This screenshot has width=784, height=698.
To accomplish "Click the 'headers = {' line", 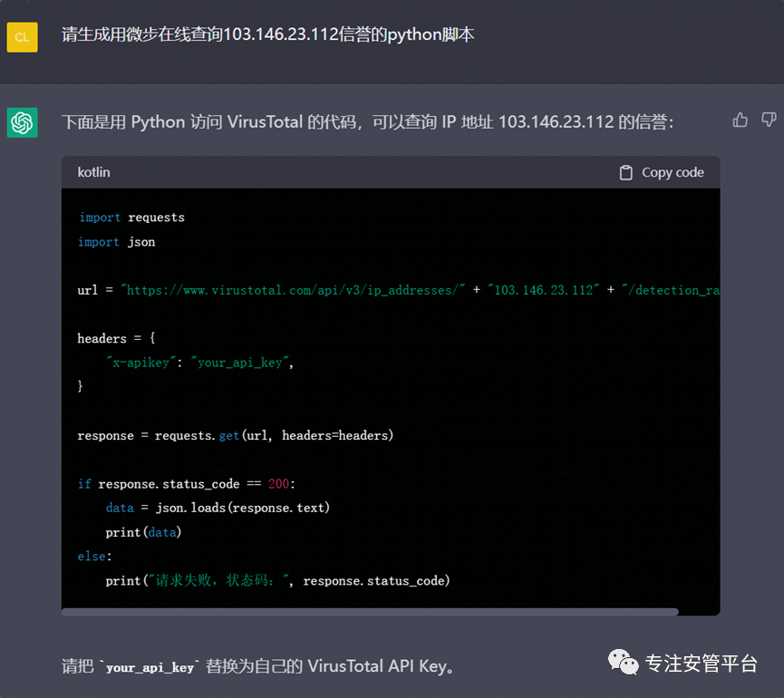I will click(x=116, y=338).
